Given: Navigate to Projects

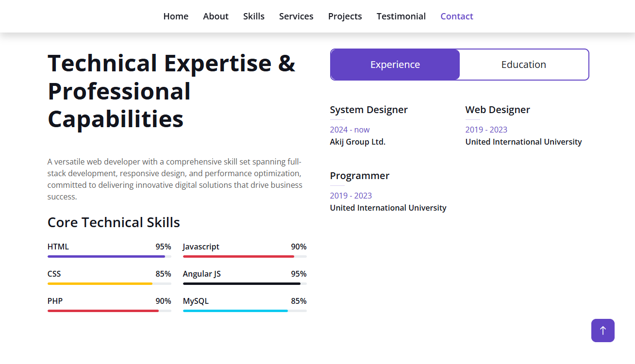Looking at the screenshot, I should coord(345,17).
